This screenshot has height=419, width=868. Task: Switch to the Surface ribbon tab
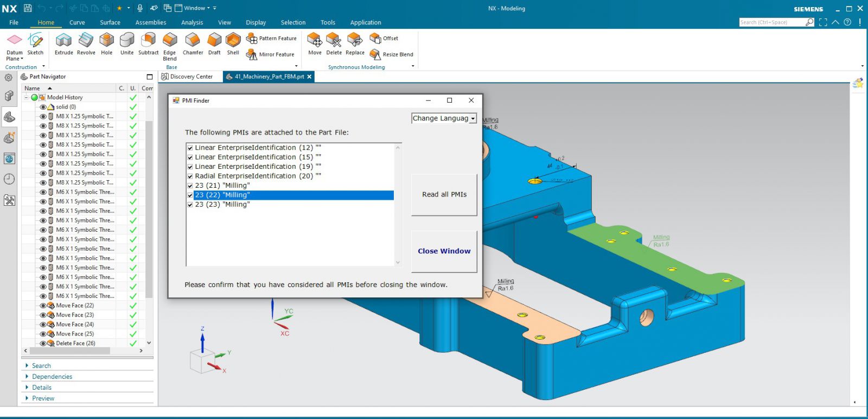click(x=110, y=22)
